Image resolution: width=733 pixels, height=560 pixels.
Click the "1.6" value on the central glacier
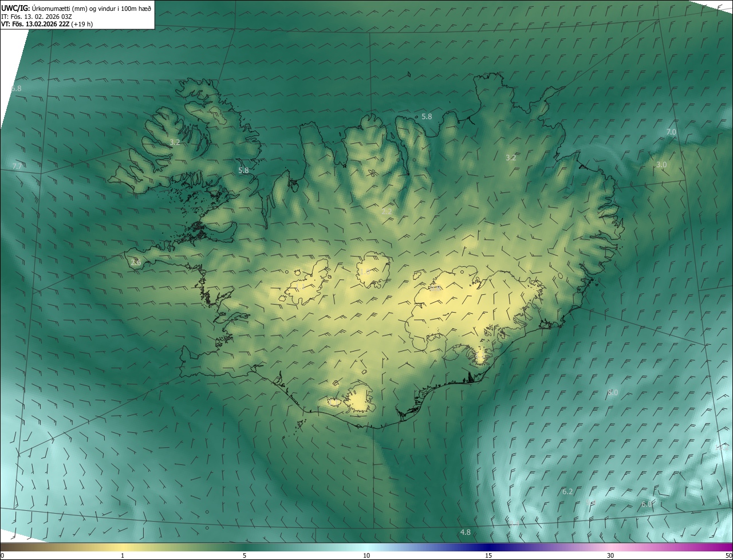pos(364,271)
